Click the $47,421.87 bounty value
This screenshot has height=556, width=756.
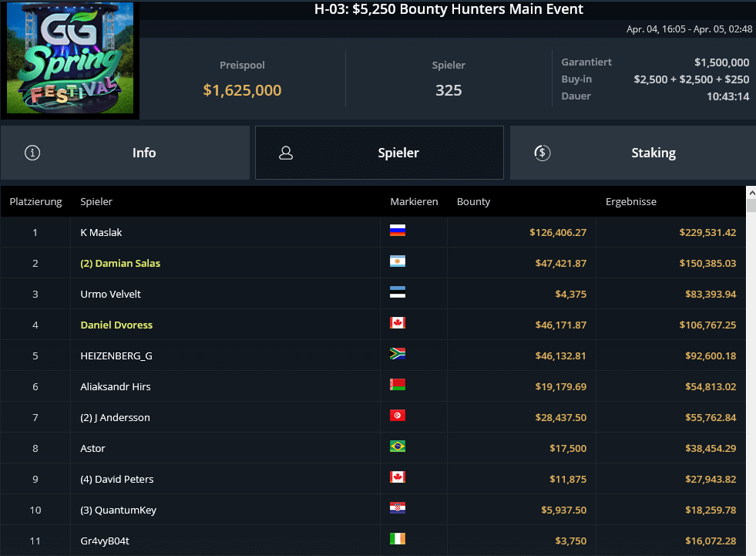pos(561,264)
